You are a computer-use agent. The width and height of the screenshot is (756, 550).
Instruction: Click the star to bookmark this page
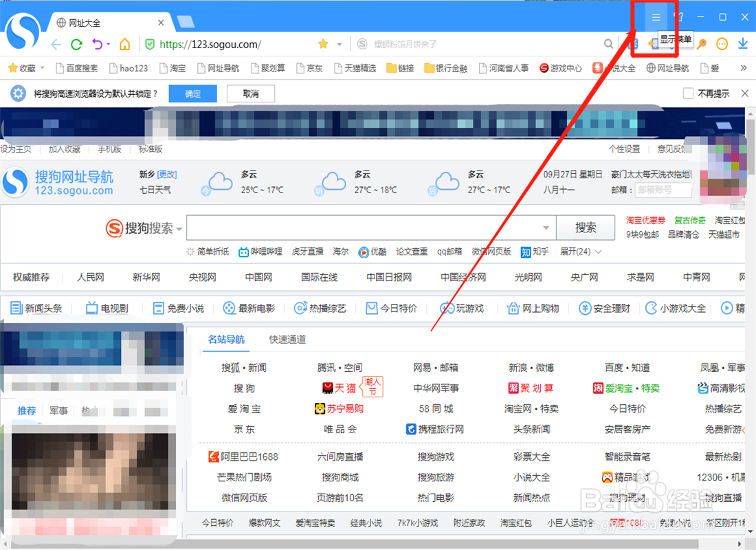(322, 43)
